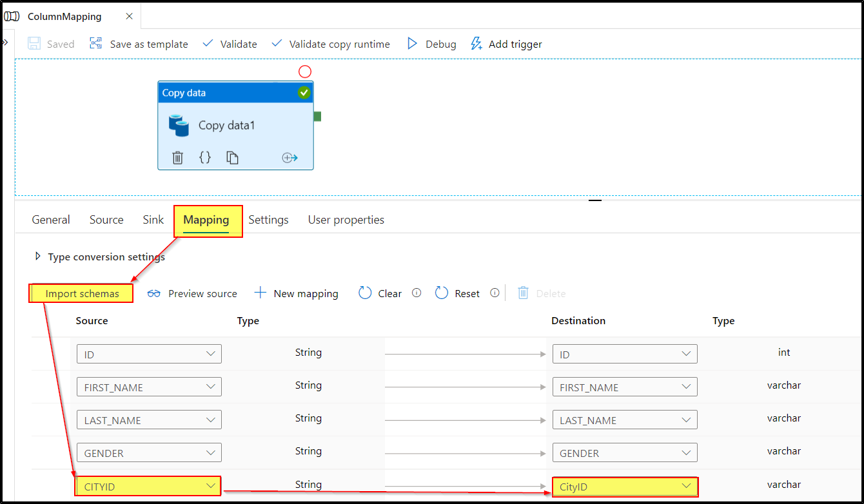The width and height of the screenshot is (864, 504).
Task: Click the Reset mappings icon
Action: point(442,293)
